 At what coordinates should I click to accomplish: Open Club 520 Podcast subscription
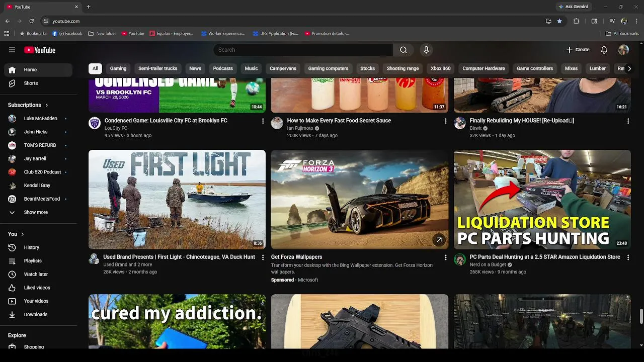(38, 172)
